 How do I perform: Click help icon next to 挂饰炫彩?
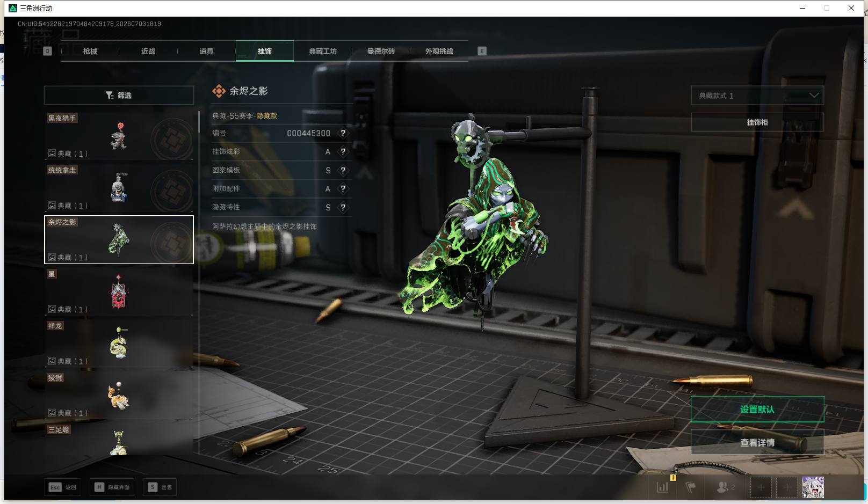[343, 152]
